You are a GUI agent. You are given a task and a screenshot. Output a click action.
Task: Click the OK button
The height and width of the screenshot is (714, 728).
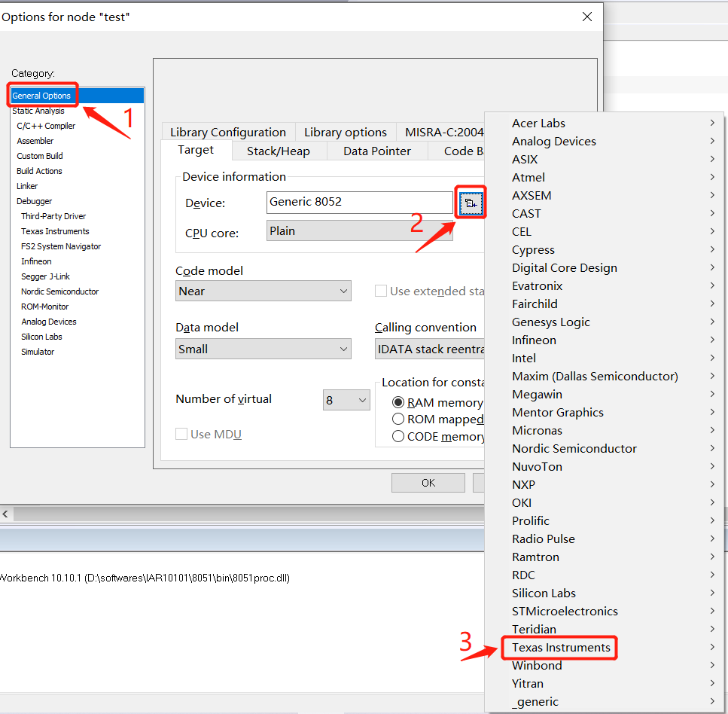pos(428,483)
